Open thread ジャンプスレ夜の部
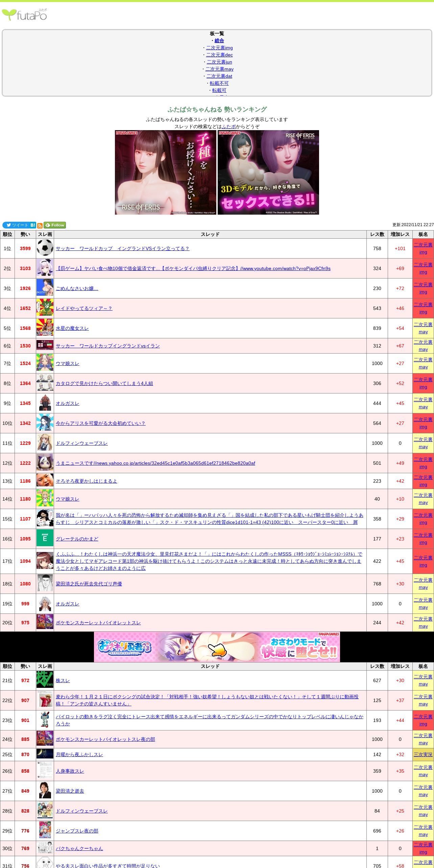The height and width of the screenshot is (868, 434). [77, 831]
